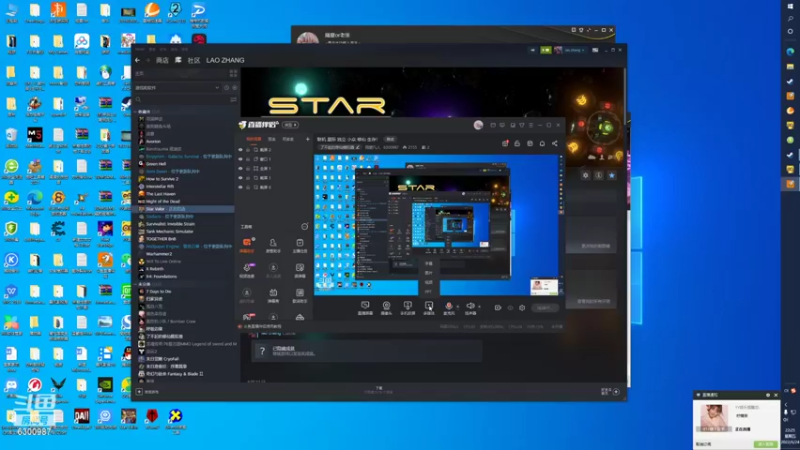Toggle lock on the 全屏 1 source
Image resolution: width=800 pixels, height=450 pixels.
pos(248,168)
